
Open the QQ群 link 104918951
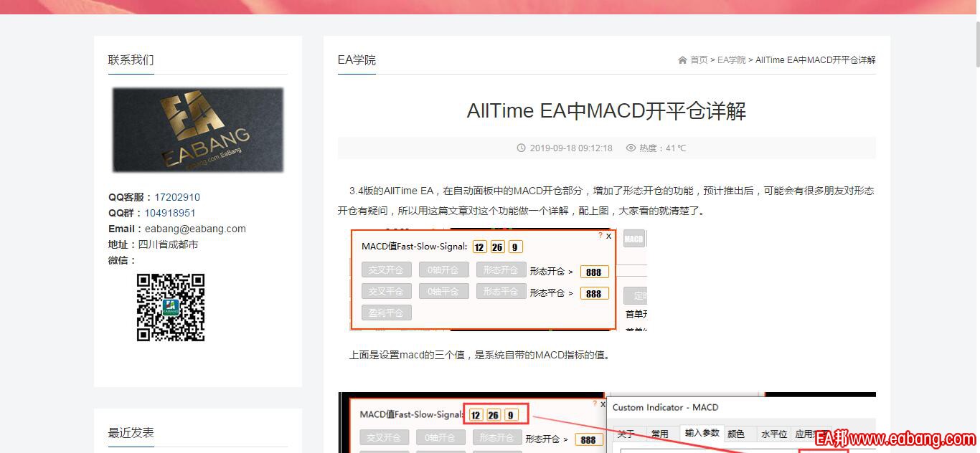170,213
